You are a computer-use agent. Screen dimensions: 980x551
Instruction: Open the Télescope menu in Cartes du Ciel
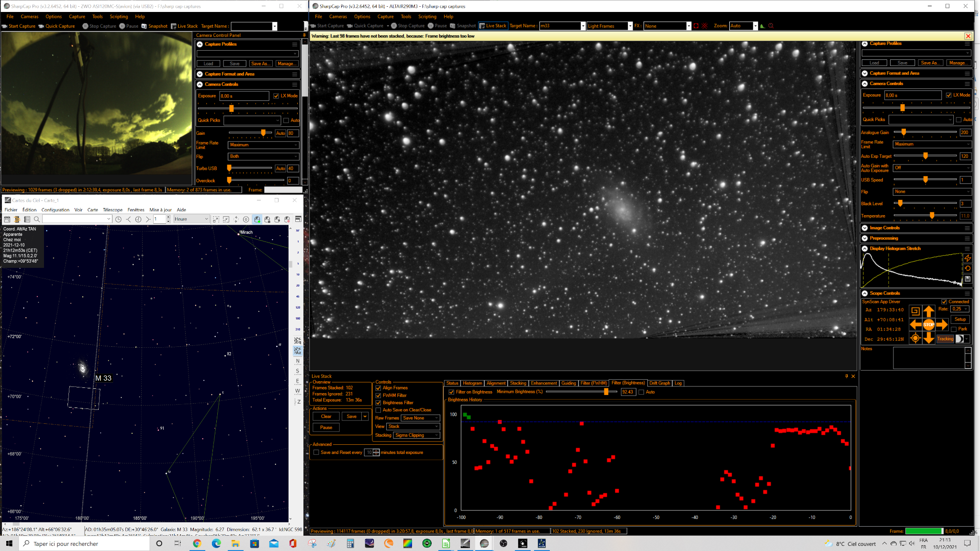click(112, 210)
